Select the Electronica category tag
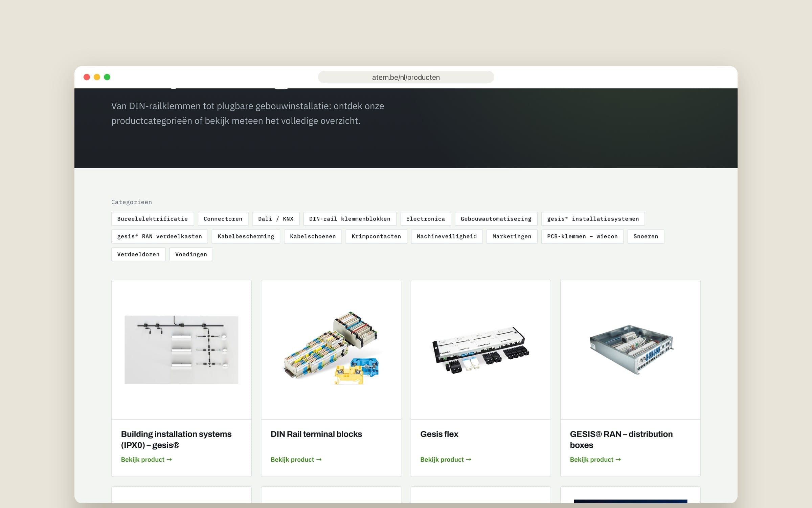The width and height of the screenshot is (812, 508). click(426, 219)
